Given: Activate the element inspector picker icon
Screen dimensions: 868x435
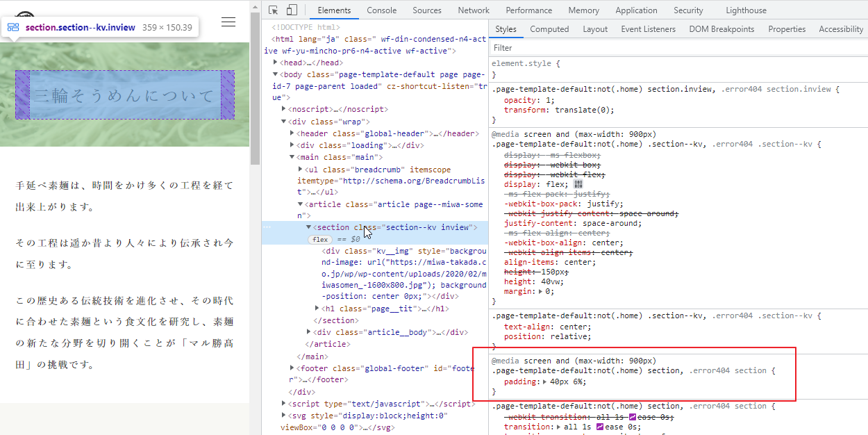Looking at the screenshot, I should click(274, 10).
